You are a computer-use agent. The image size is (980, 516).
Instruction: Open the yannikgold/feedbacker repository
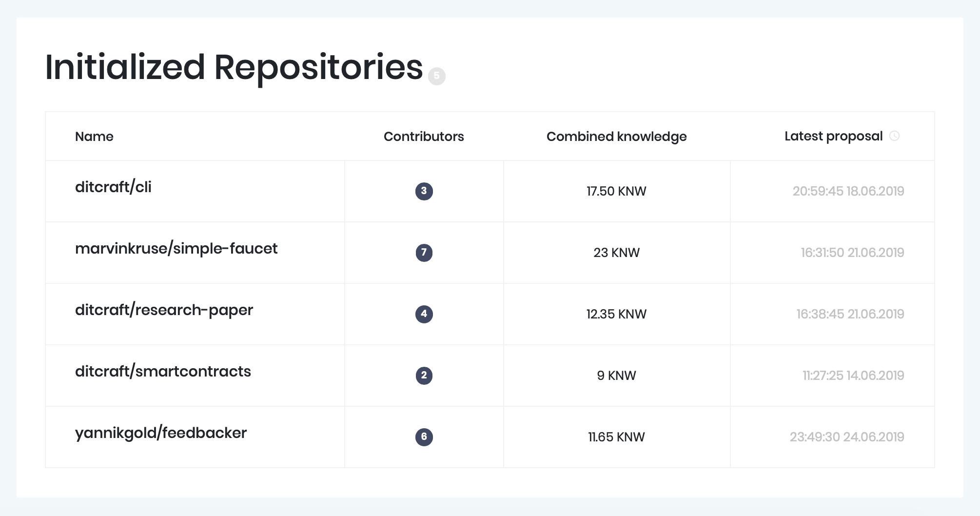pyautogui.click(x=161, y=434)
